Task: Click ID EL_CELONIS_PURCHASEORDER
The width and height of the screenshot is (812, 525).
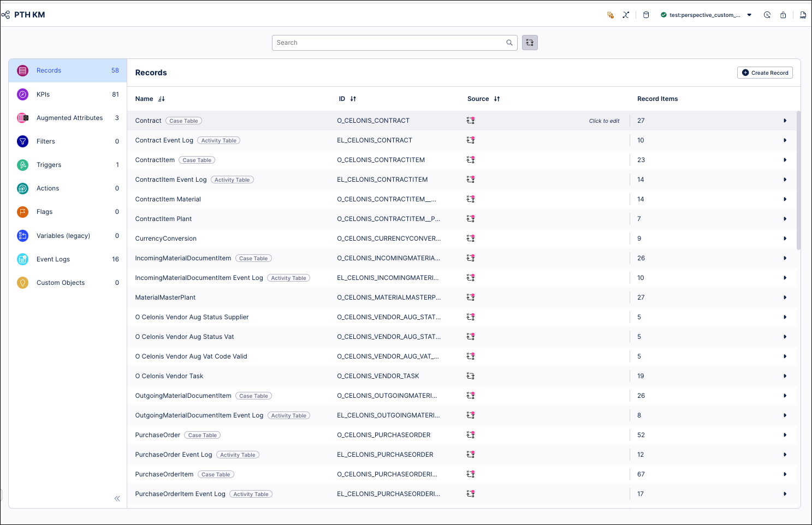Action: (x=385, y=455)
